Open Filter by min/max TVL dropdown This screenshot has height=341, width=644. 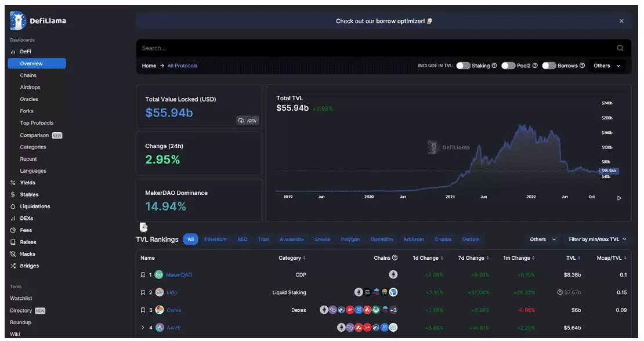click(598, 240)
